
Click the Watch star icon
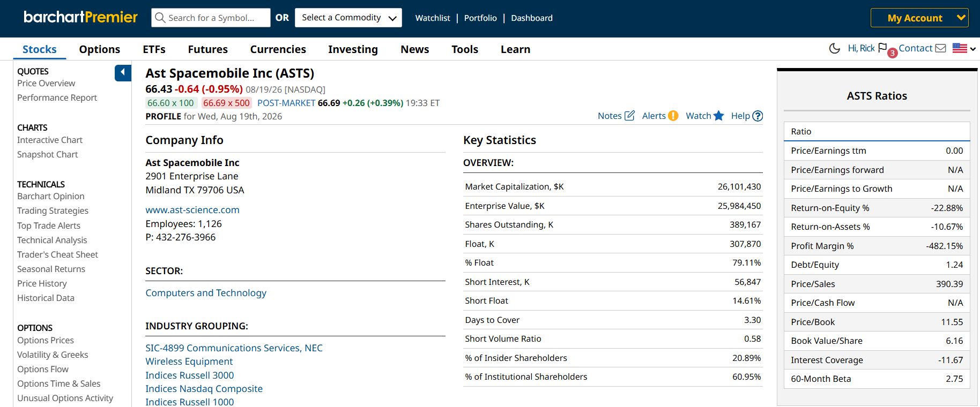[x=719, y=116]
